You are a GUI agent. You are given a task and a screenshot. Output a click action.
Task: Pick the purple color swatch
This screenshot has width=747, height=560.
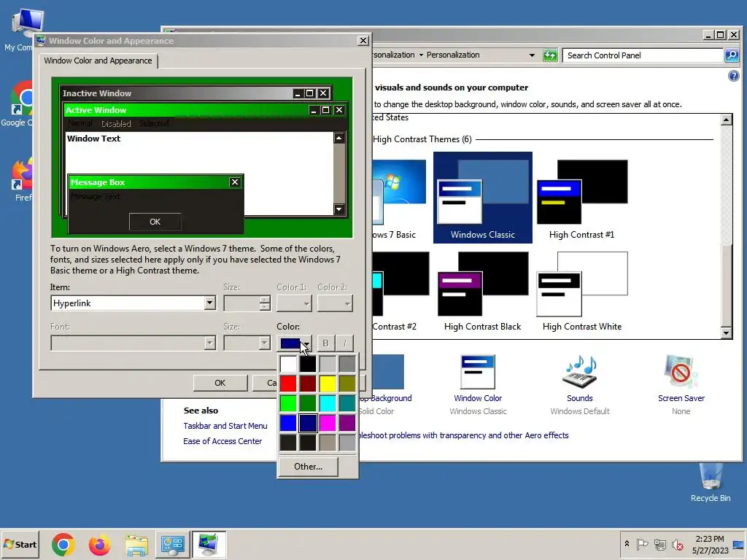point(347,423)
